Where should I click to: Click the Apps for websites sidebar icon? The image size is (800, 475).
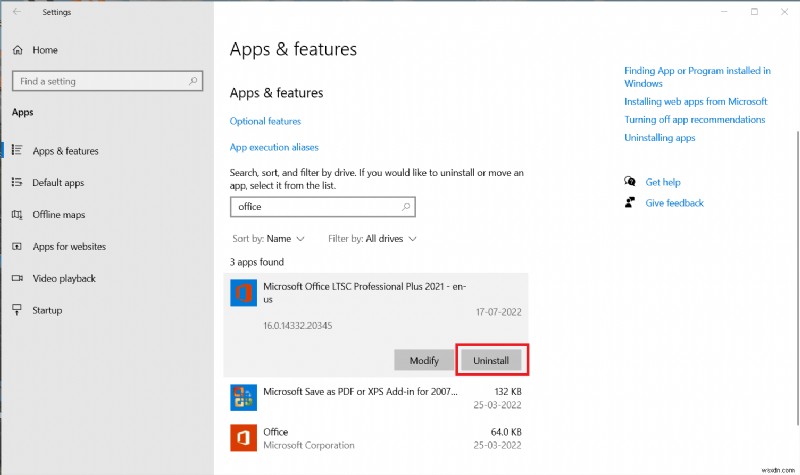click(x=17, y=246)
